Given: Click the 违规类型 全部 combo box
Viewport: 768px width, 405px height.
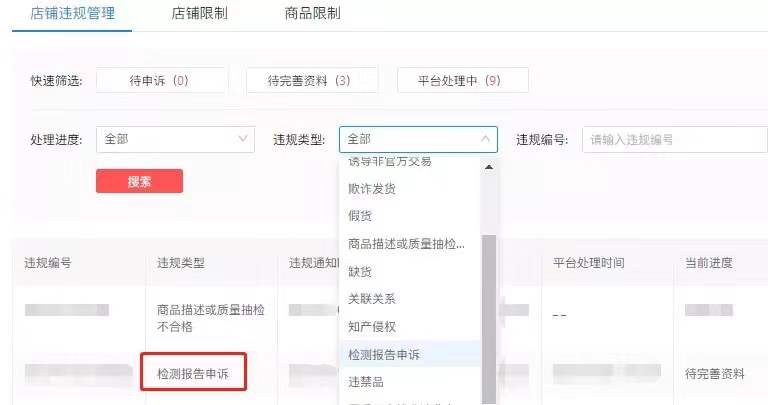Looking at the screenshot, I should (418, 140).
